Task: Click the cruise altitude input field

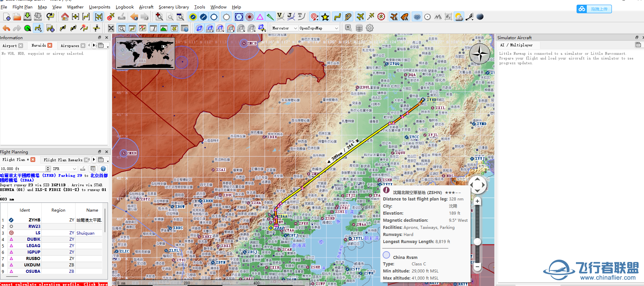Action: pyautogui.click(x=23, y=169)
